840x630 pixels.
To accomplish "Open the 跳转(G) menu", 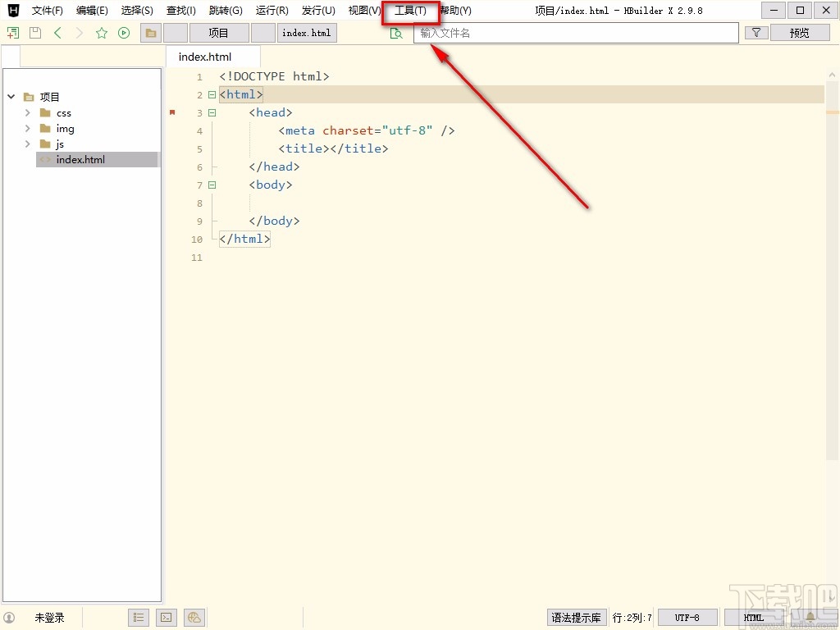I will pyautogui.click(x=226, y=11).
